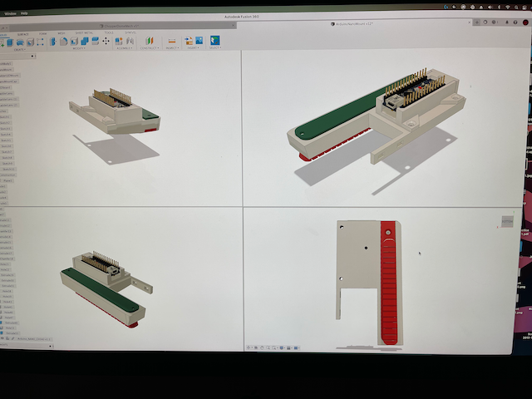
Task: Choose the Rectangular Pattern tool icon
Action: (x=40, y=42)
